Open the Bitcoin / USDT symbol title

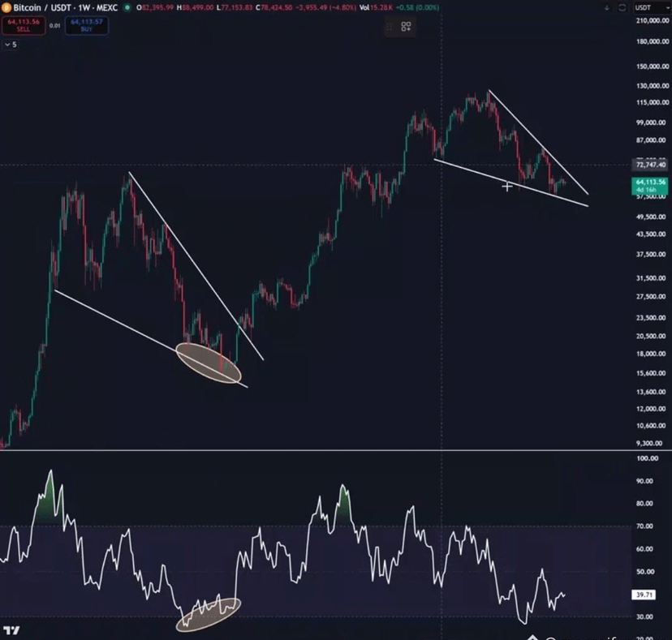tap(65, 7)
